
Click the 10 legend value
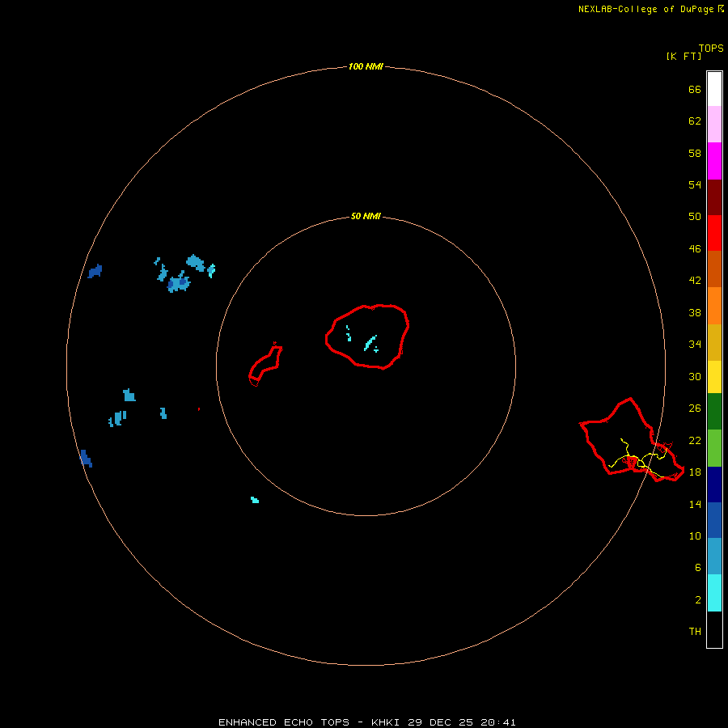695,535
